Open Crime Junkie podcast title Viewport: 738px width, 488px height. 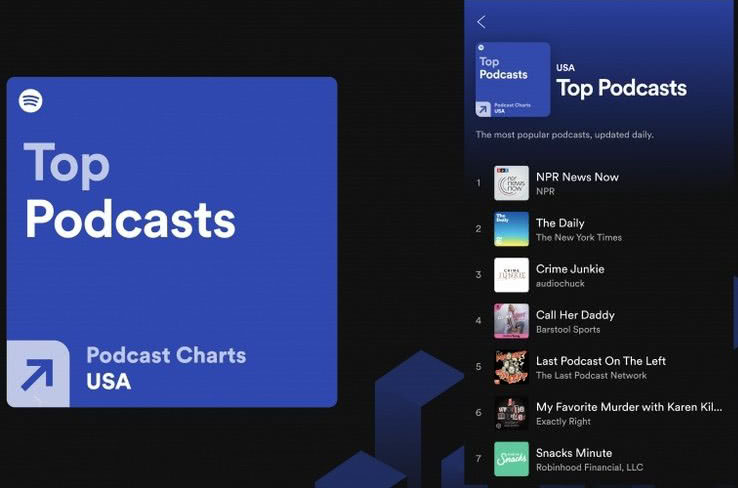click(x=570, y=269)
